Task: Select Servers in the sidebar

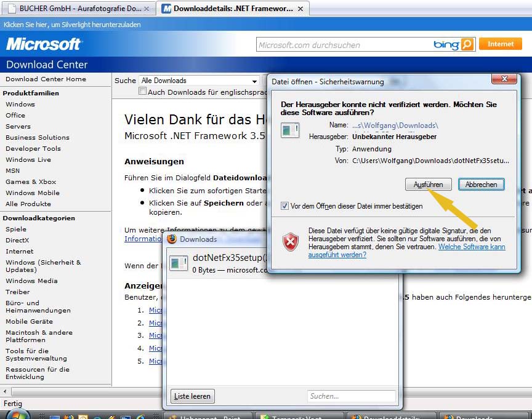Action: click(x=18, y=127)
